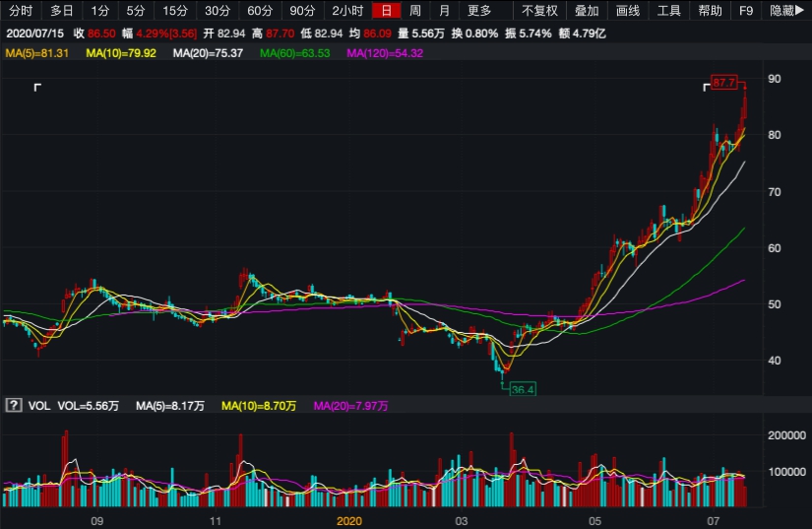Click the top-left corner bracket marker on chart
This screenshot has width=812, height=529.
37,89
